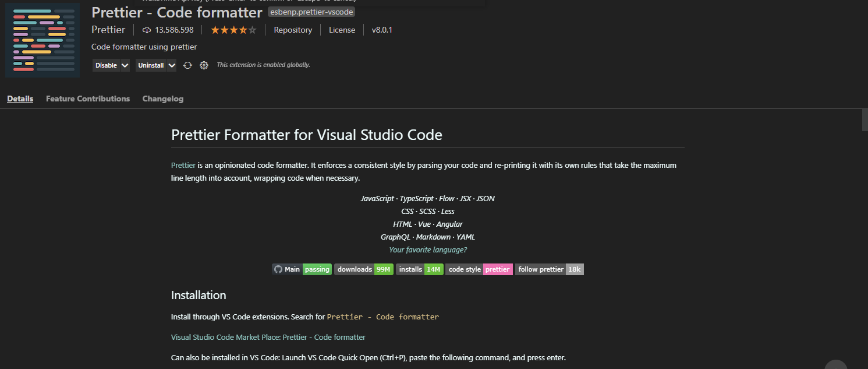868x369 pixels.
Task: Click the downloads 99M badge
Action: pos(364,269)
